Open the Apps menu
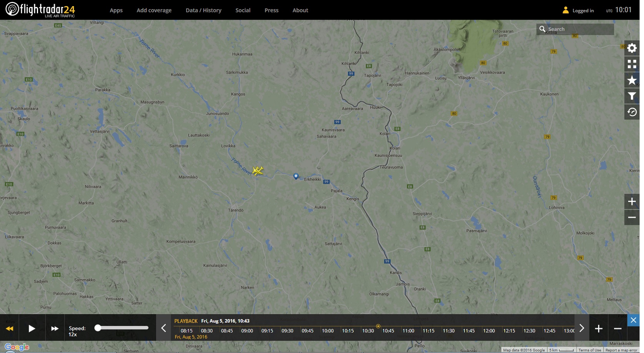Screen dimensions: 644x353 117,10
